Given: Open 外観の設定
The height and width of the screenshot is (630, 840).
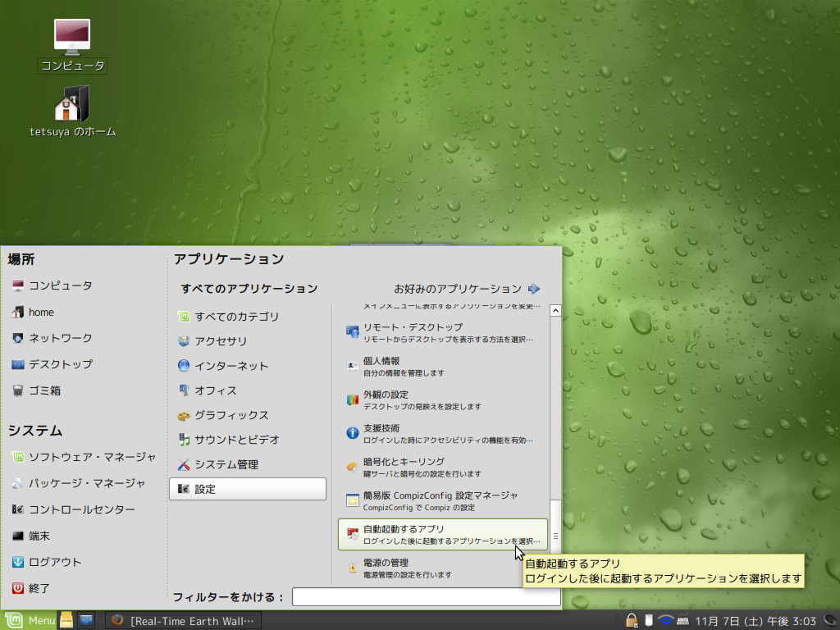Looking at the screenshot, I should 442,400.
